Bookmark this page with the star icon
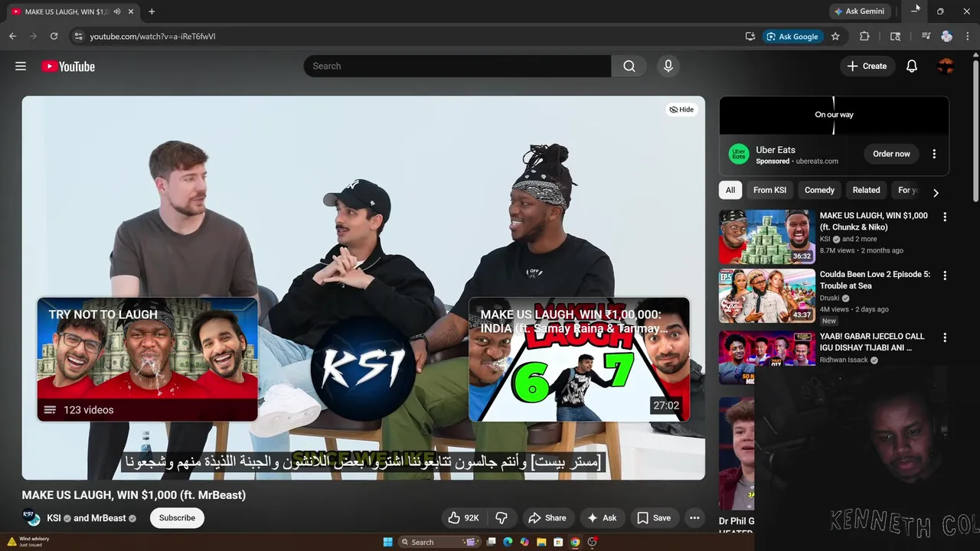The image size is (980, 551). click(x=835, y=36)
